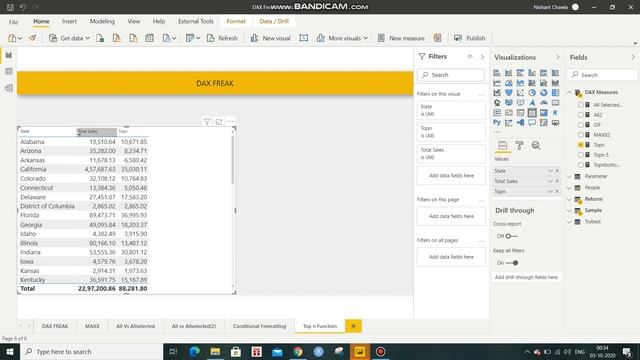Click the table visual vertical scrollbar
Viewport: 640px width, 360px height.
click(x=233, y=160)
